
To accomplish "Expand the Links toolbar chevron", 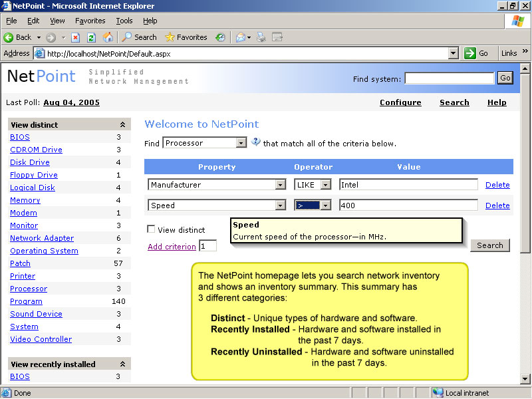I will click(x=525, y=51).
